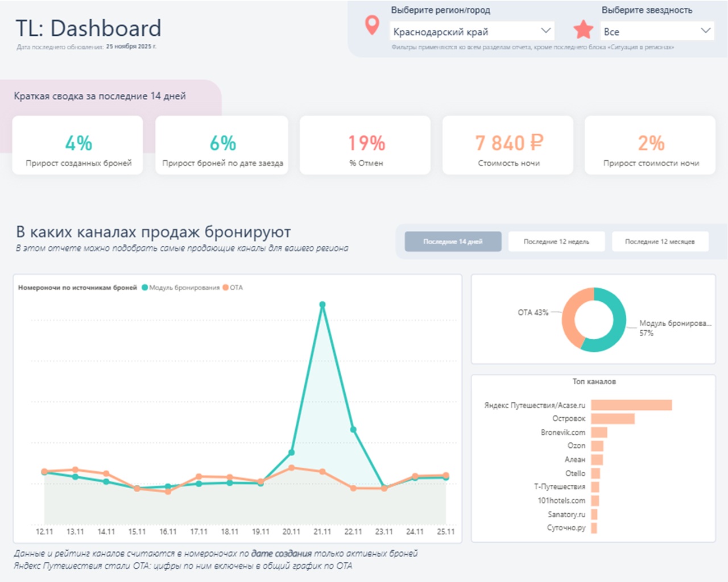This screenshot has width=728, height=582.
Task: Click the peak data point on 21.11
Action: click(322, 305)
